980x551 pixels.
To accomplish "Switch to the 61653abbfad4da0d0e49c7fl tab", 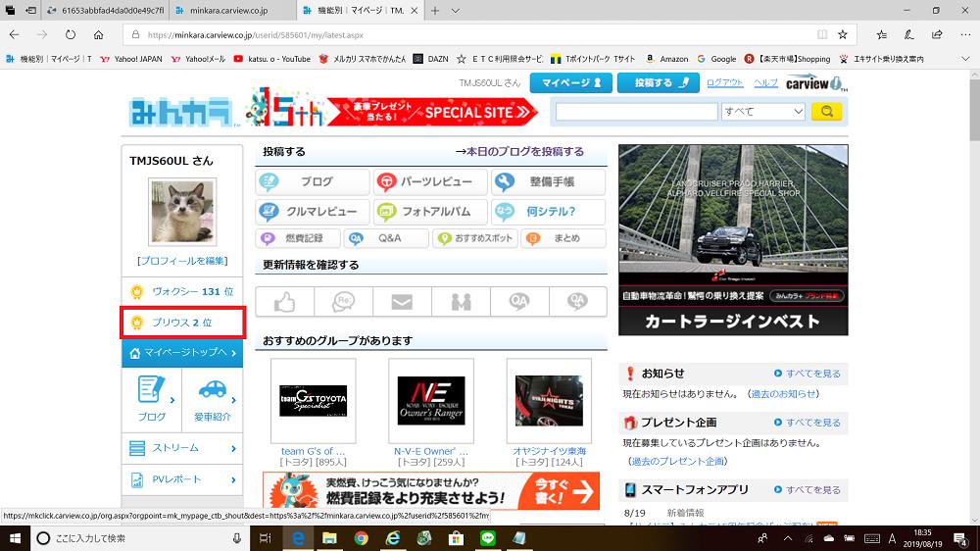I will click(x=106, y=11).
